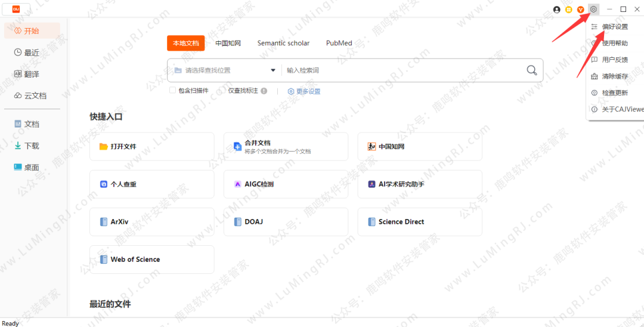Select 偏好设置 from the settings menu
644x327 pixels.
614,27
